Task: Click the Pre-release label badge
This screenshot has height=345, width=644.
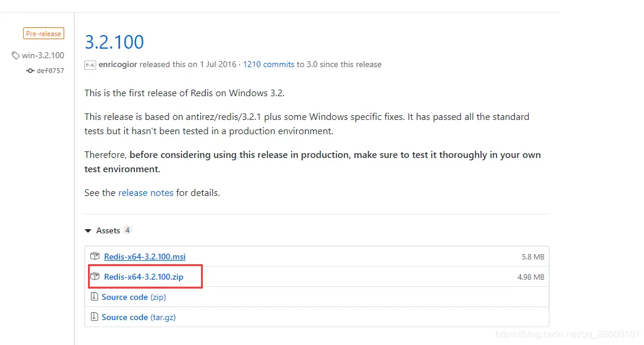Action: click(x=43, y=34)
